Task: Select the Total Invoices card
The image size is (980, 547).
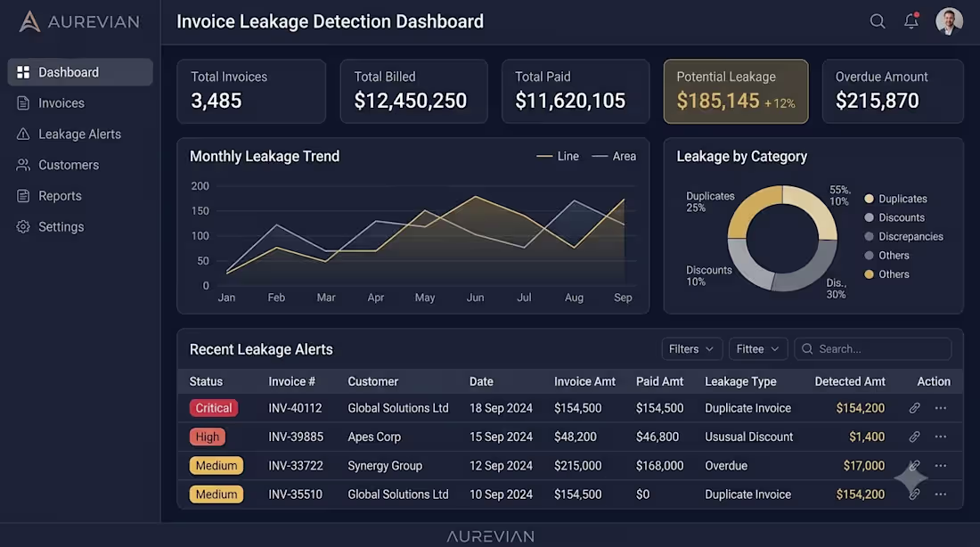Action: coord(251,91)
